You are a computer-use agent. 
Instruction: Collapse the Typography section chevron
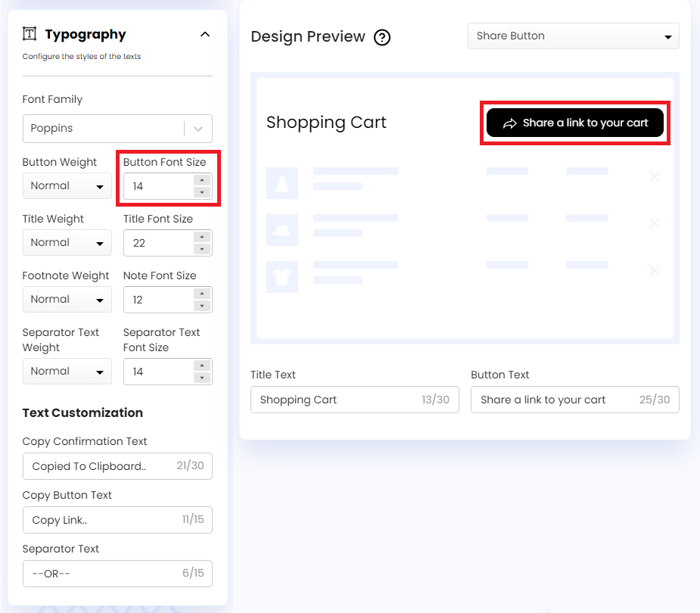[x=204, y=34]
